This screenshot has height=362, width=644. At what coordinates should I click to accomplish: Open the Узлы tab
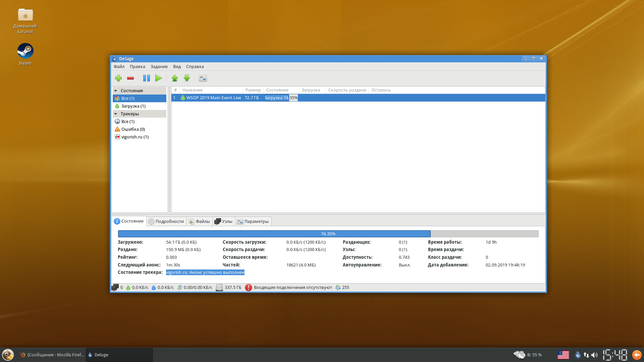click(x=224, y=221)
